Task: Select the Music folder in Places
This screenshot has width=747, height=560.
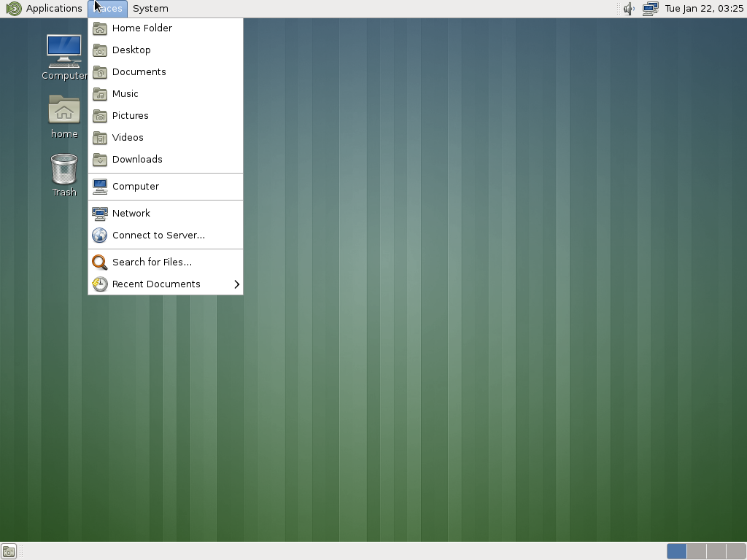Action: 125,93
